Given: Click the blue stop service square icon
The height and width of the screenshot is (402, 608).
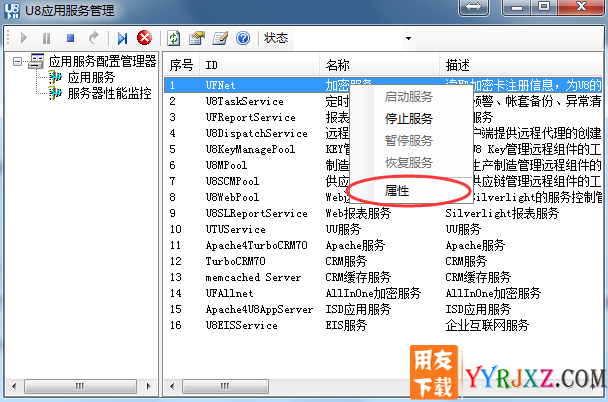Looking at the screenshot, I should click(70, 38).
